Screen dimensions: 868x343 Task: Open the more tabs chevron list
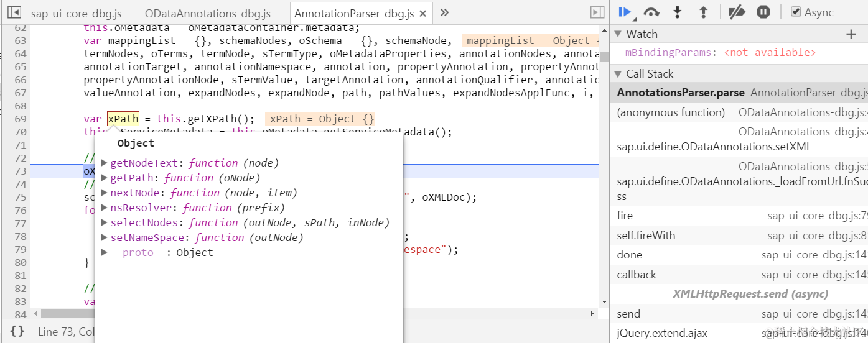(x=444, y=12)
